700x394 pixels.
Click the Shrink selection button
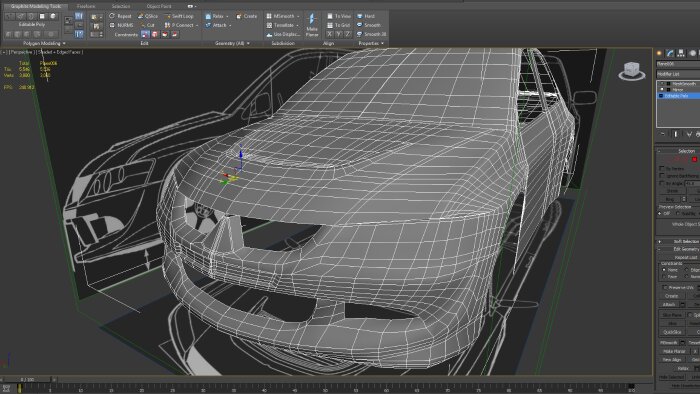pyautogui.click(x=672, y=191)
